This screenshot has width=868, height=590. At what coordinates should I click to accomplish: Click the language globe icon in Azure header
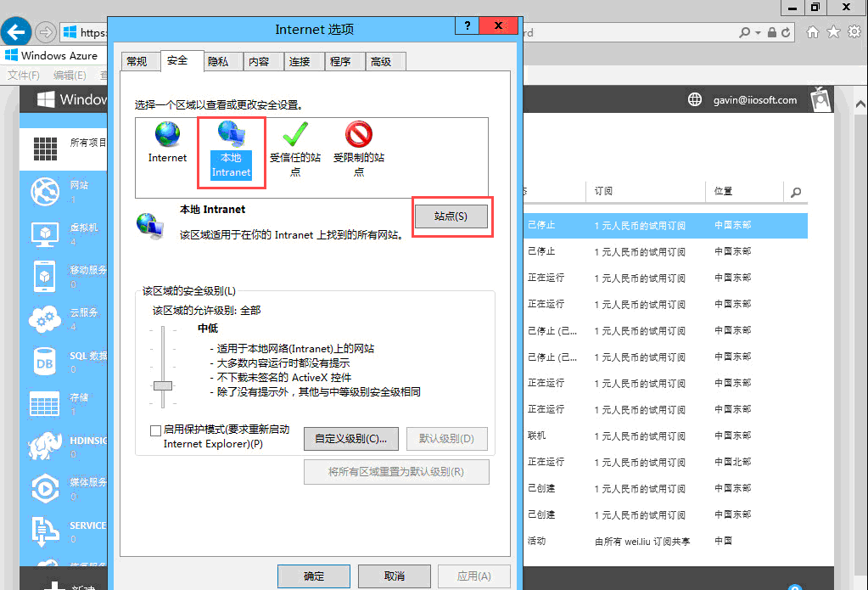click(x=695, y=99)
